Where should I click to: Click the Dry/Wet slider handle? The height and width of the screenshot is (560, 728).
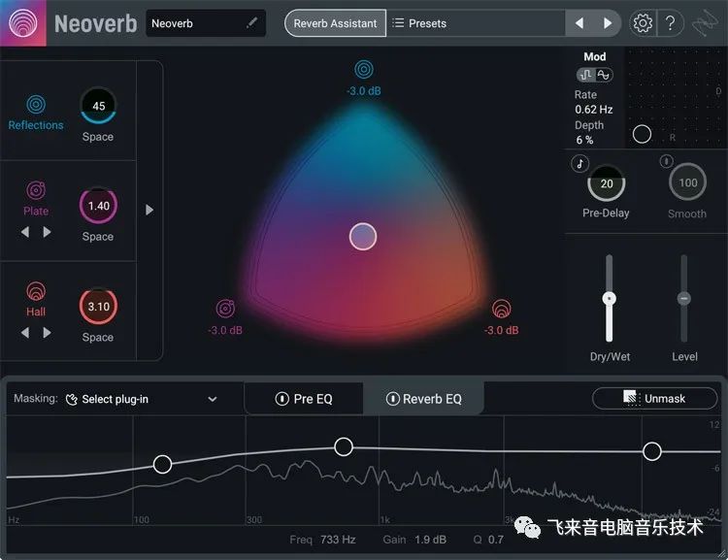pos(610,299)
